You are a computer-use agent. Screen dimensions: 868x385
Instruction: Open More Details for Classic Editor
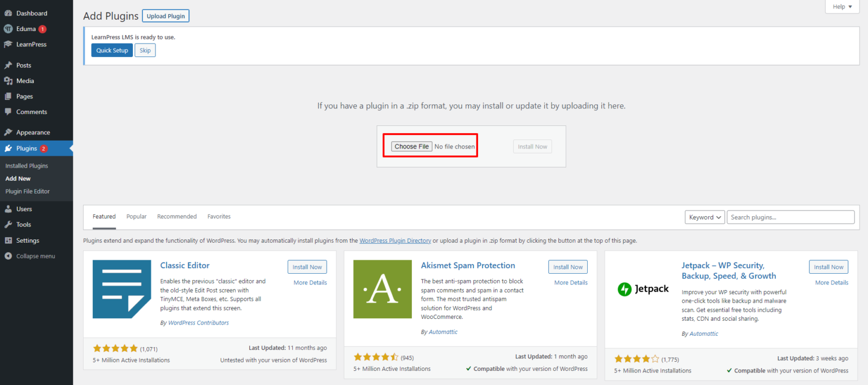pyautogui.click(x=310, y=283)
